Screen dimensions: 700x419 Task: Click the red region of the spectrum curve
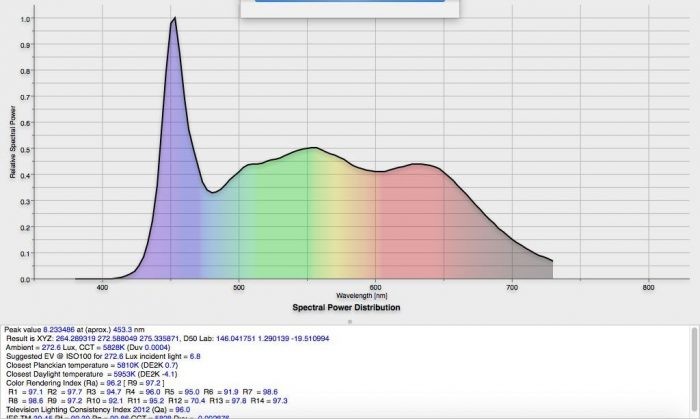pos(420,220)
